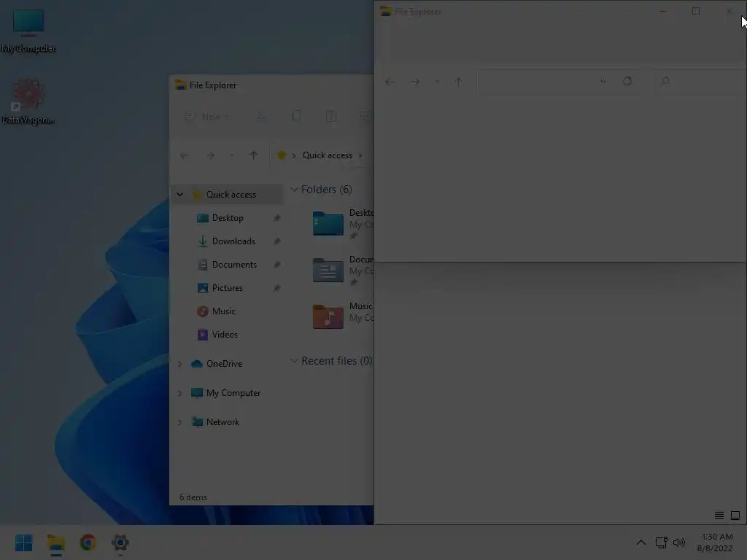Show hidden system tray icons

click(x=641, y=542)
